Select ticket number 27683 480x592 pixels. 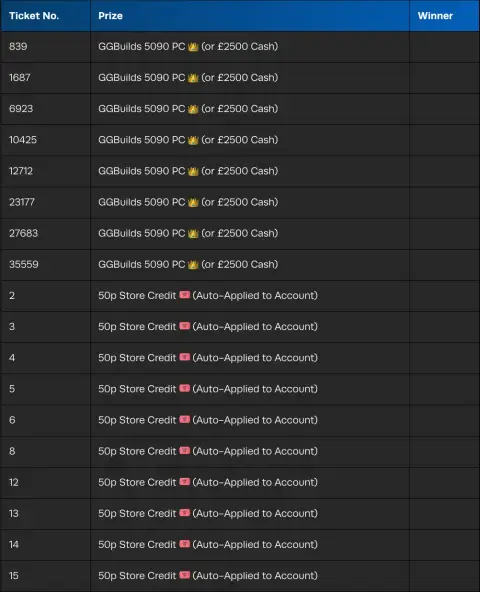tap(23, 233)
